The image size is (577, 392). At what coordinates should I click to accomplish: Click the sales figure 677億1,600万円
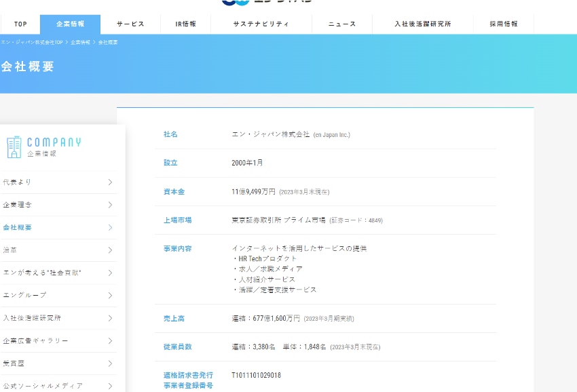click(x=276, y=319)
